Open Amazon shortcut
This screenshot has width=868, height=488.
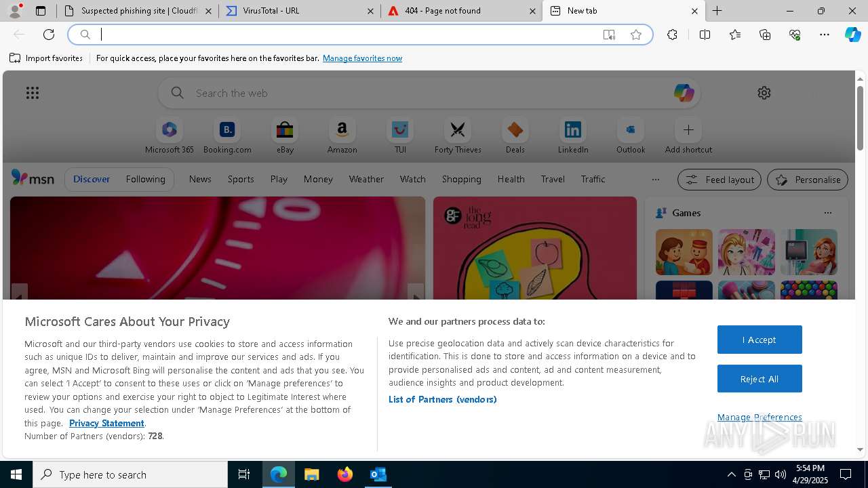[x=342, y=136]
